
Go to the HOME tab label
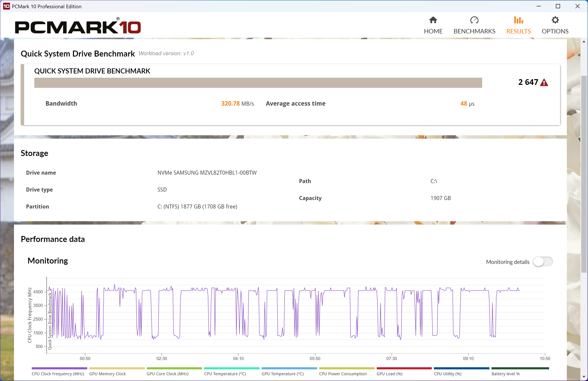coord(433,31)
